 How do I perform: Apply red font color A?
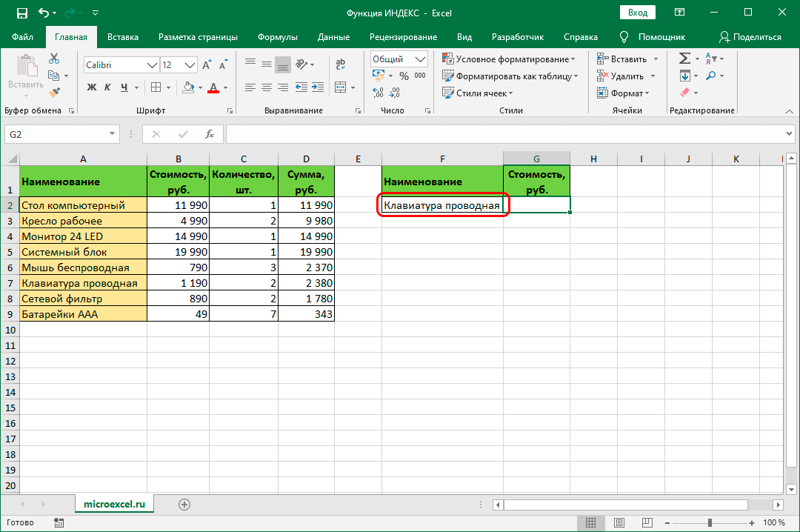pyautogui.click(x=214, y=87)
